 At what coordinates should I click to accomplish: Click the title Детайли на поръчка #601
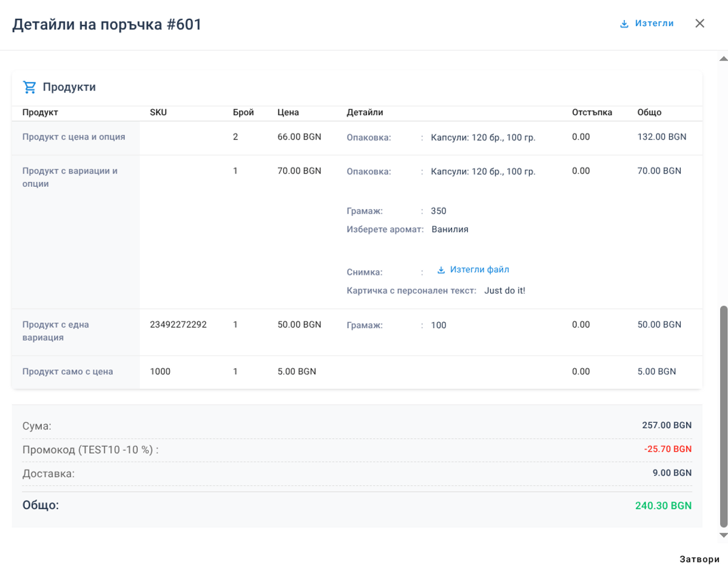pyautogui.click(x=107, y=24)
